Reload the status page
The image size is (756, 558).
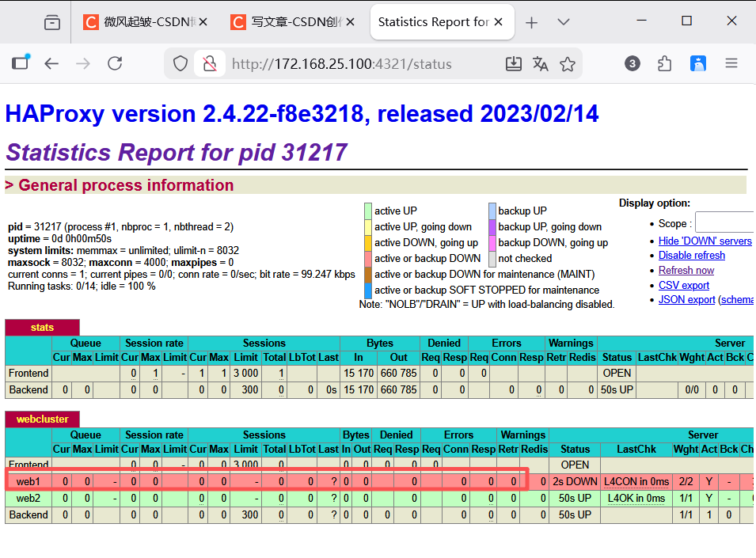point(115,63)
